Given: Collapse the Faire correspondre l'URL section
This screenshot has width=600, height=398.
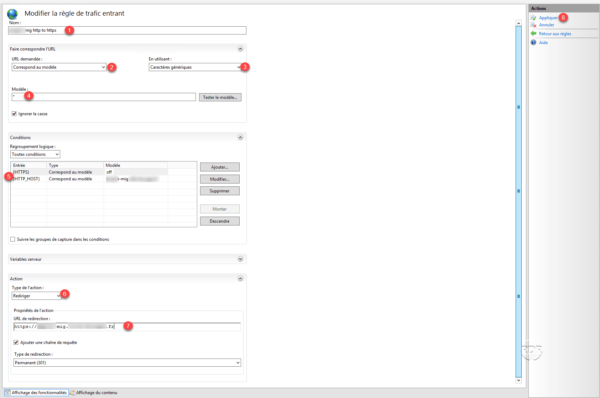Looking at the screenshot, I should pos(240,49).
